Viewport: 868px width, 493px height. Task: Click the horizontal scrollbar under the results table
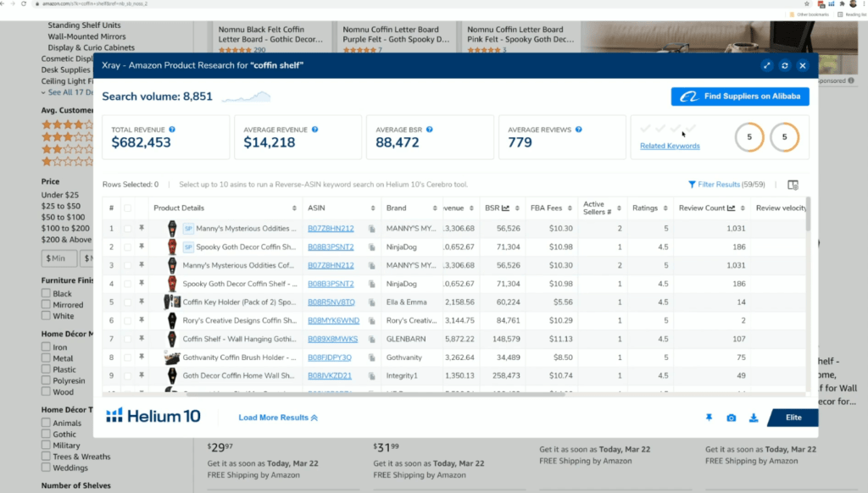click(x=376, y=394)
